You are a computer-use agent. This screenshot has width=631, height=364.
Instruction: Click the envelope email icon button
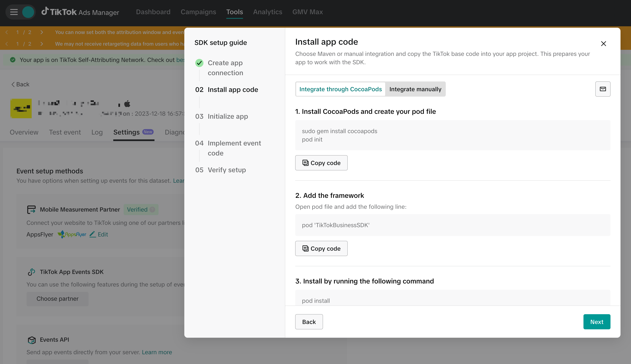[603, 89]
